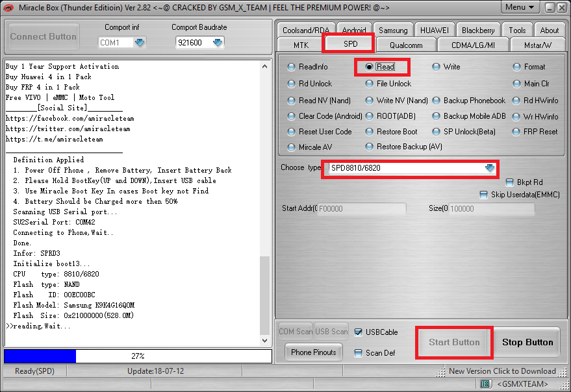Viewport: 571px width, 392px height.
Task: Click the Start Button
Action: [x=453, y=343]
